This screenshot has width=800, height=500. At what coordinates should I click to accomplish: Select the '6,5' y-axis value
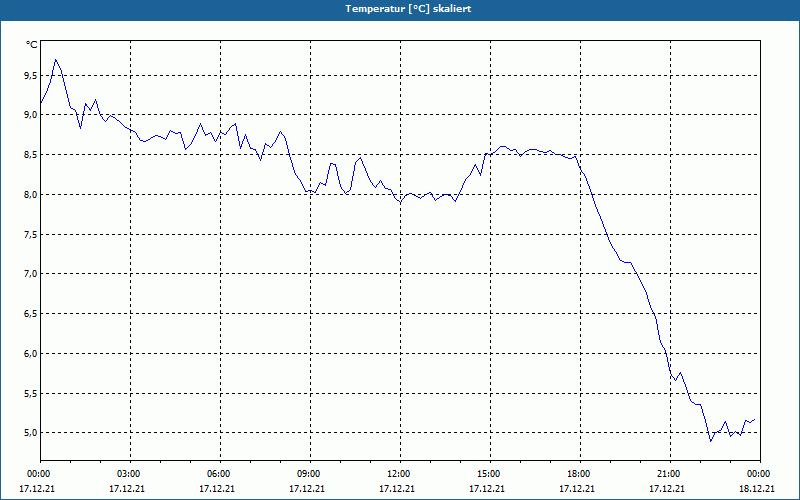(31, 314)
